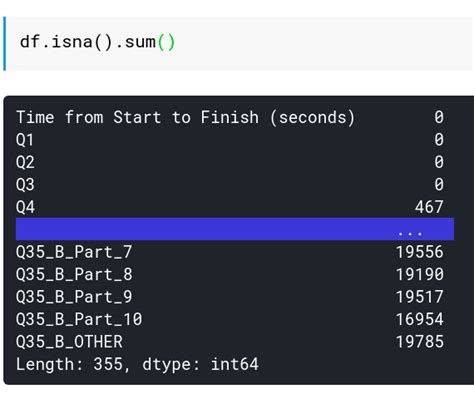
Task: Click the Q35_B_Part_9 row label
Action: click(x=74, y=297)
